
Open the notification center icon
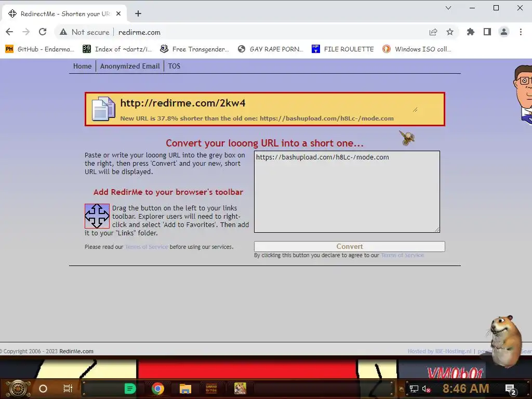click(x=511, y=389)
